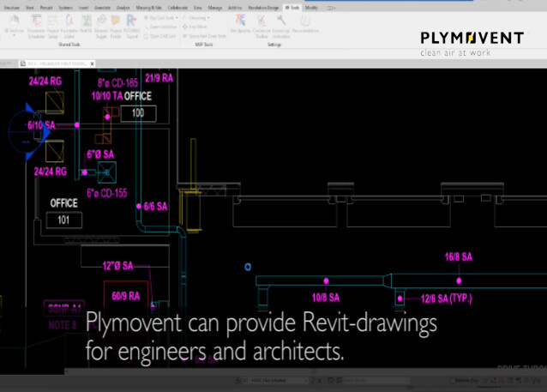Run the RVT/NWC Export tool
Screen dimensions: 547x392
point(132,27)
